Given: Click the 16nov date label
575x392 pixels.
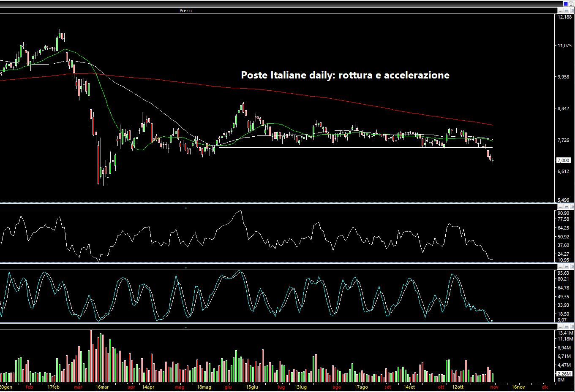Looking at the screenshot, I should [x=518, y=387].
